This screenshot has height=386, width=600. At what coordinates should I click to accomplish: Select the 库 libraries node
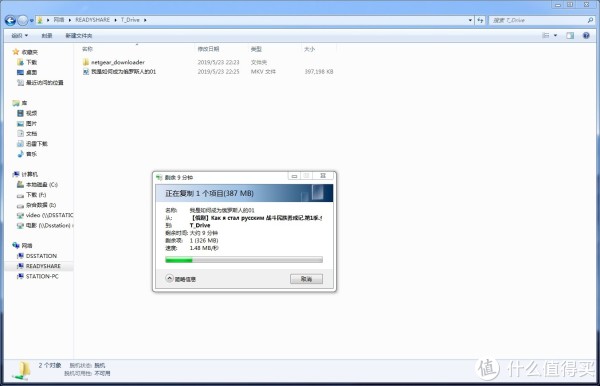pyautogui.click(x=20, y=103)
